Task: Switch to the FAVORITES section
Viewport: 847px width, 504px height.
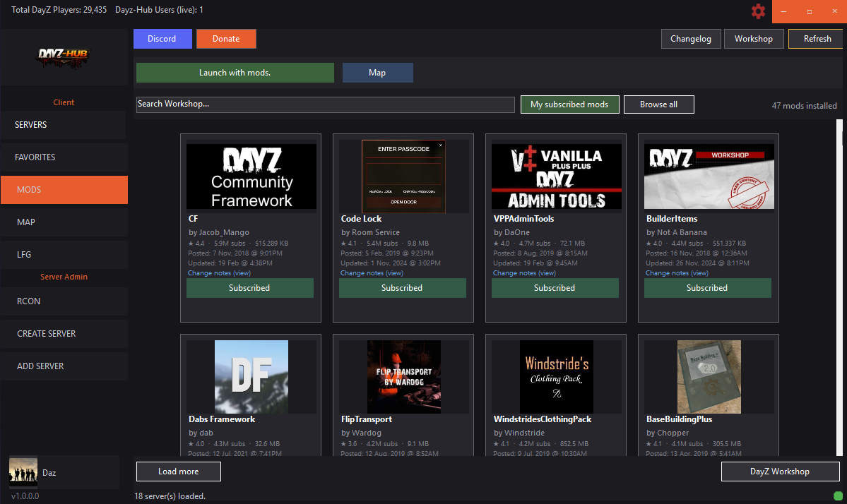Action: (x=64, y=157)
